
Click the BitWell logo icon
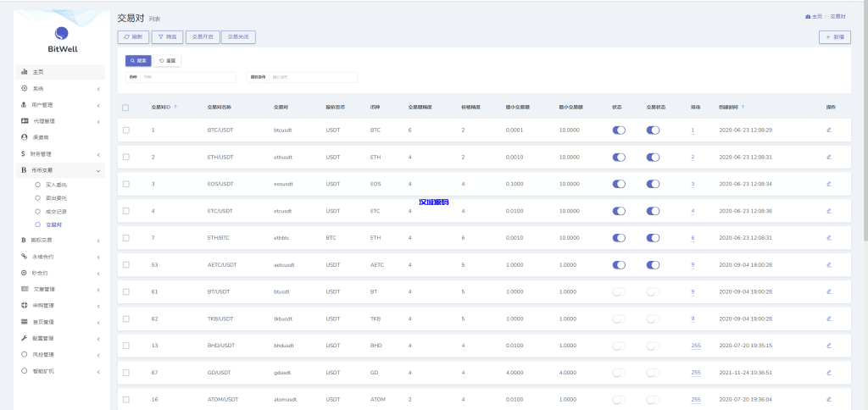tap(62, 33)
